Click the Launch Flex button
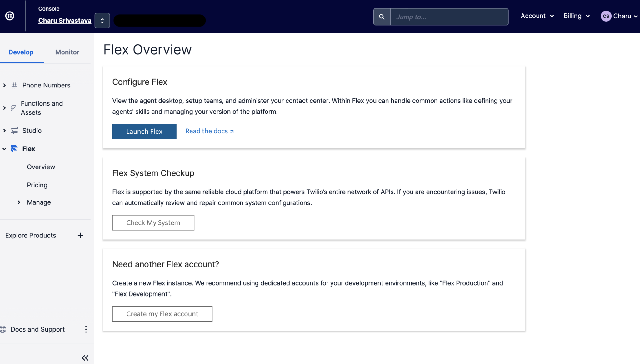 pos(144,131)
